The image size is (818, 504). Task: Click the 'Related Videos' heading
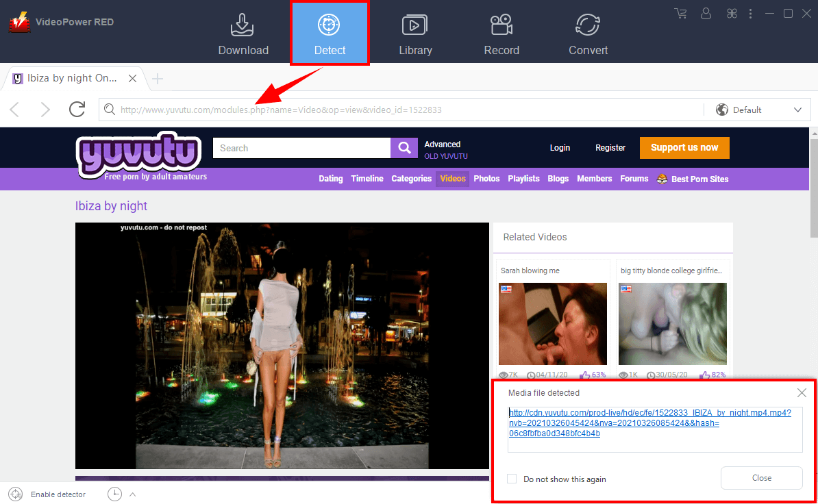pos(535,237)
